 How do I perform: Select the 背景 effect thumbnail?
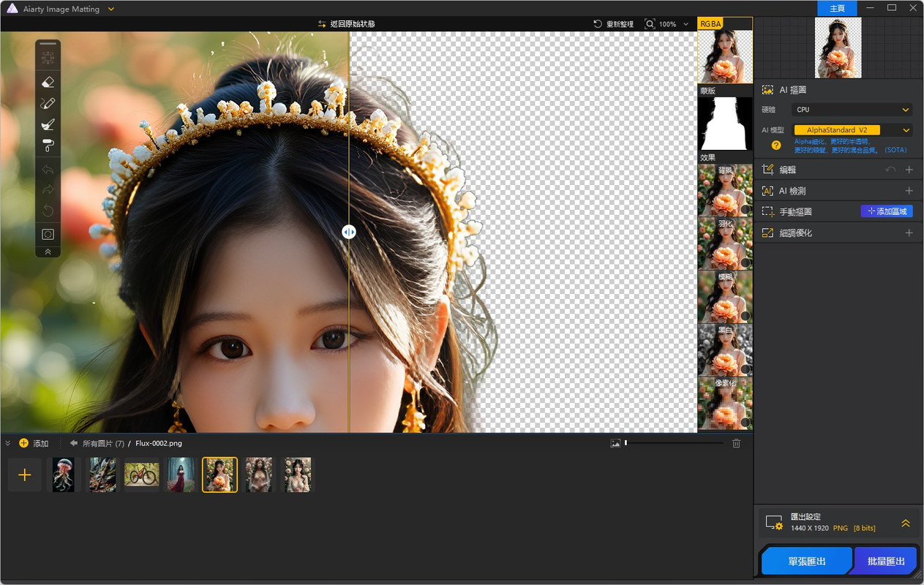pyautogui.click(x=725, y=189)
